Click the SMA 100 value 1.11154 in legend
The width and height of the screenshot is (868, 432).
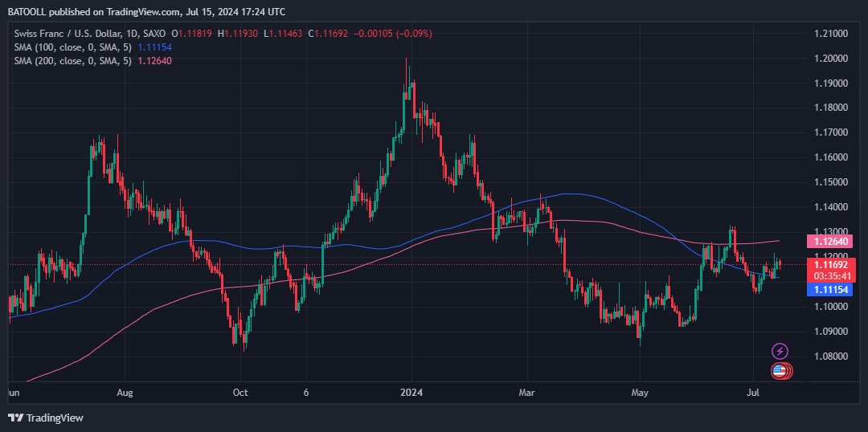tap(154, 47)
